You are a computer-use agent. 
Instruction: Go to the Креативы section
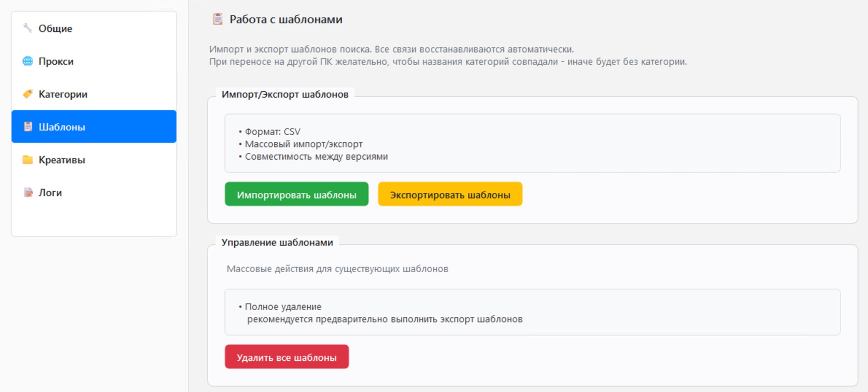94,160
